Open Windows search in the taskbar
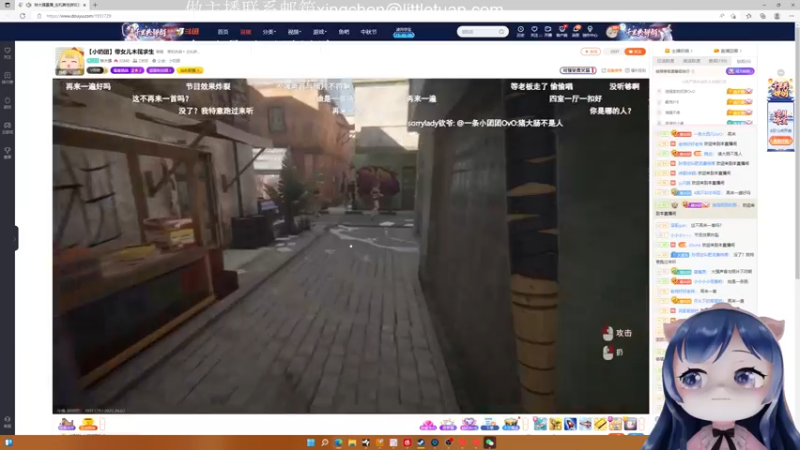 [x=324, y=442]
